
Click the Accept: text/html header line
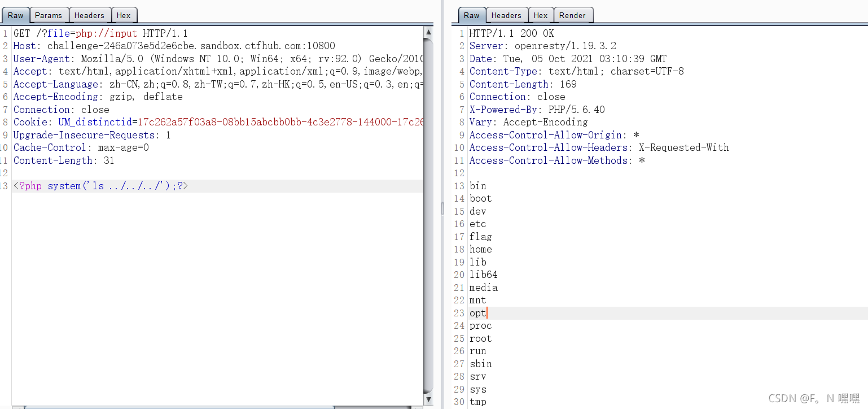click(x=218, y=71)
